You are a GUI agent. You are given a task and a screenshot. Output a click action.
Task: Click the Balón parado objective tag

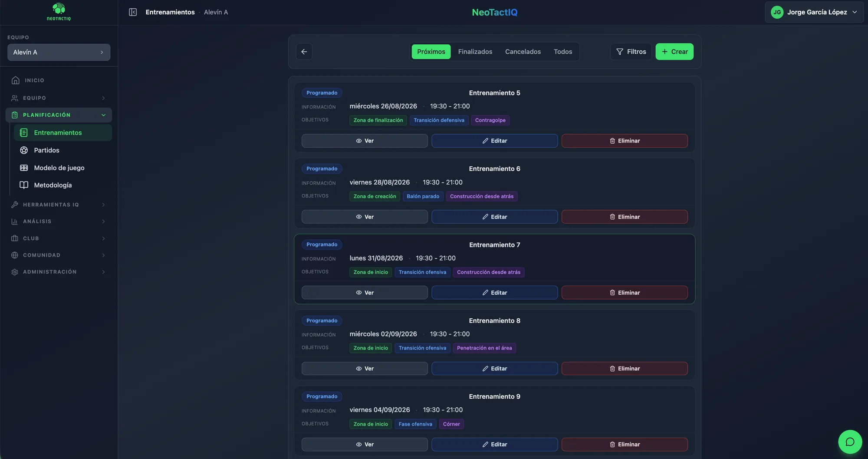click(x=423, y=196)
